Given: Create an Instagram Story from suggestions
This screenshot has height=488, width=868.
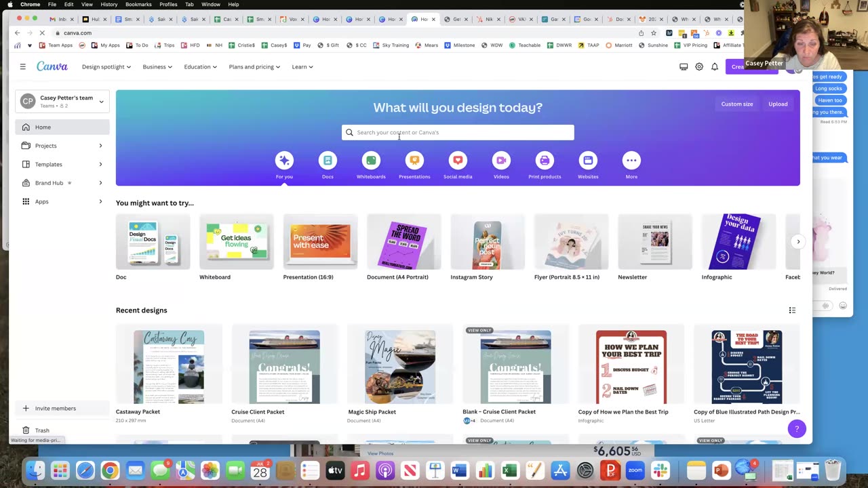Looking at the screenshot, I should click(x=488, y=242).
